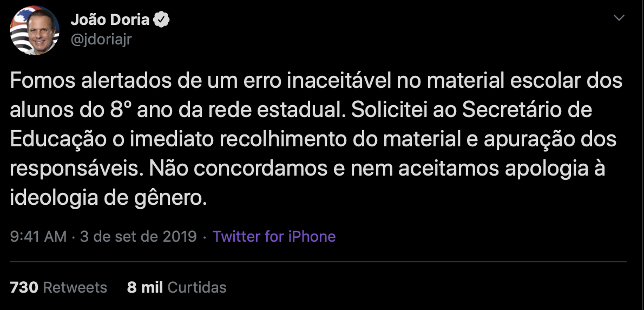View the list under the Retweets label
Image resolution: width=644 pixels, height=310 pixels.
[75, 287]
